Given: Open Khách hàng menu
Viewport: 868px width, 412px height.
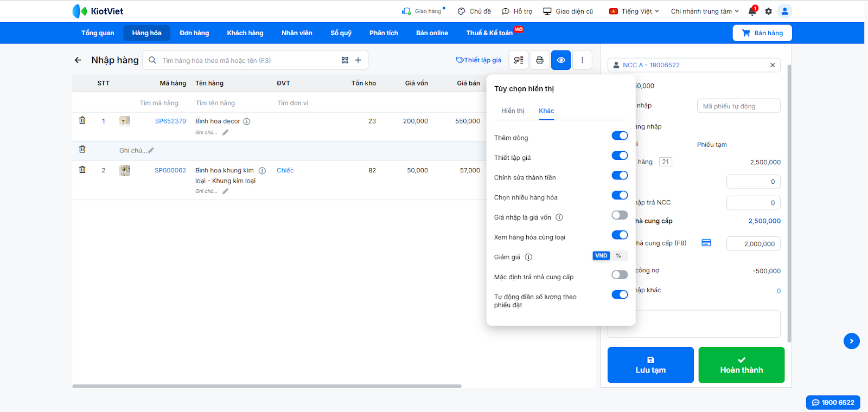Looking at the screenshot, I should coord(245,33).
